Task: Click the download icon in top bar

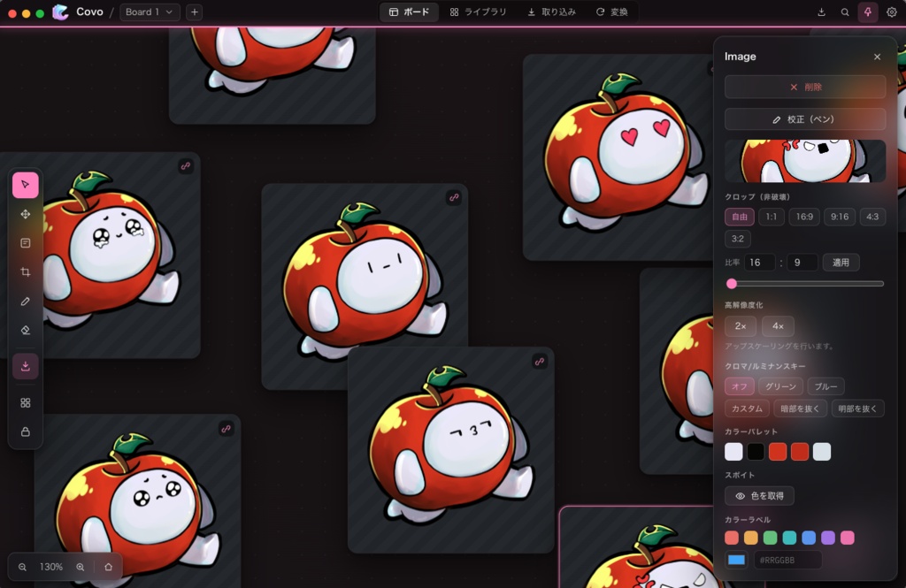Action: [821, 12]
